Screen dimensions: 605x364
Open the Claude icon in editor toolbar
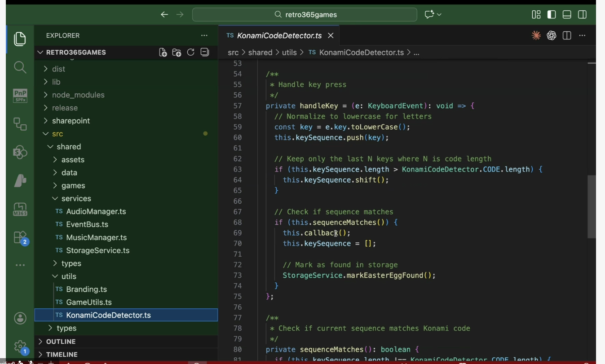[x=536, y=35]
